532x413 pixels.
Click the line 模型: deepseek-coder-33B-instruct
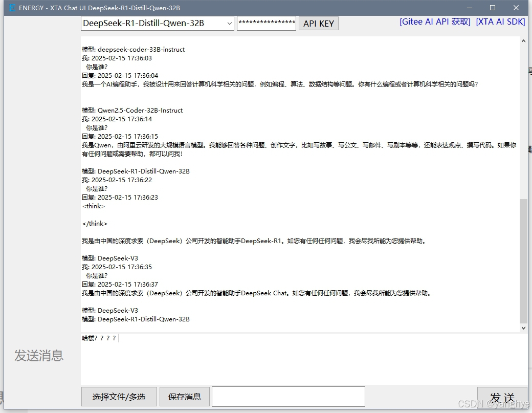[x=133, y=50]
